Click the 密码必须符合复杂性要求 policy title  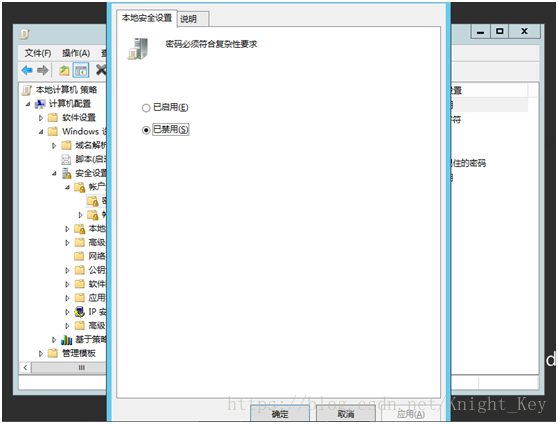[x=211, y=44]
